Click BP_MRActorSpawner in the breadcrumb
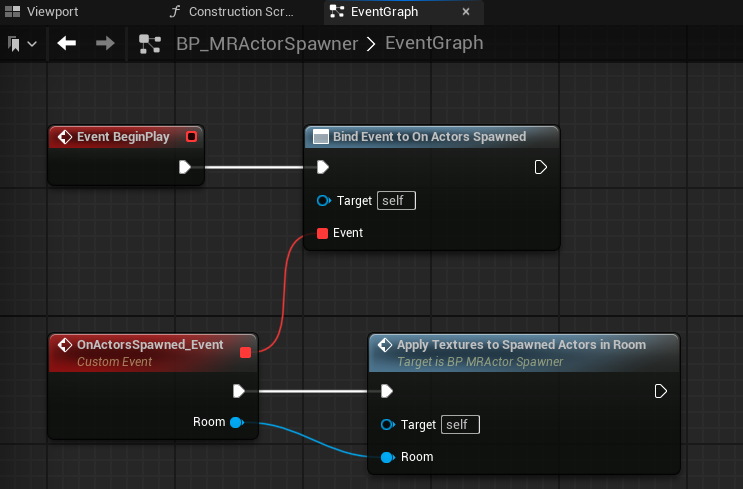 point(267,44)
